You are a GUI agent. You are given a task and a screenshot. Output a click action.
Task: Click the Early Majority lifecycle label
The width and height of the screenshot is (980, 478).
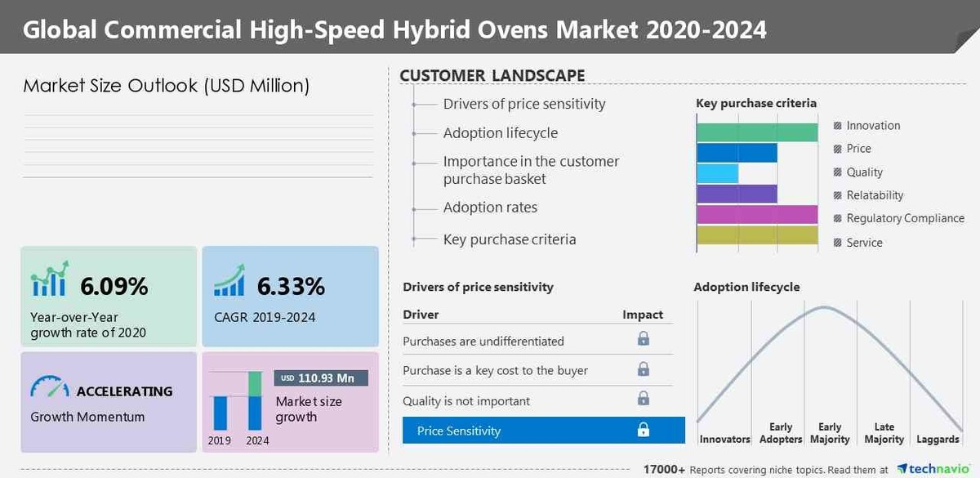(x=830, y=433)
